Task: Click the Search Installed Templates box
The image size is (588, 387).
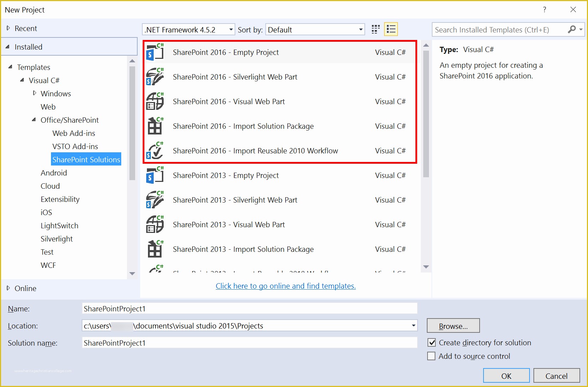Action: click(x=499, y=30)
